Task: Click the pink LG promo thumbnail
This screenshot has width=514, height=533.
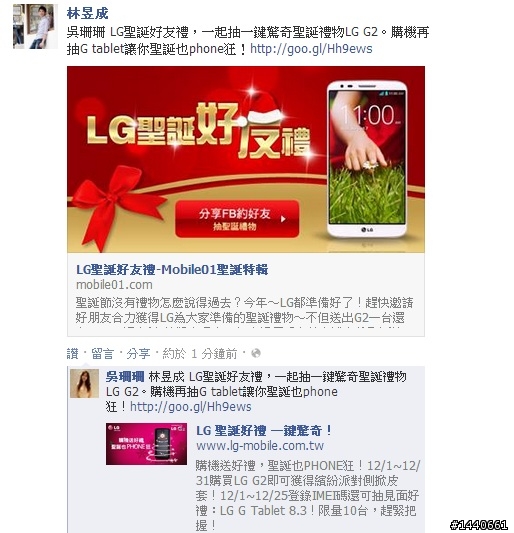Action: pos(146,444)
